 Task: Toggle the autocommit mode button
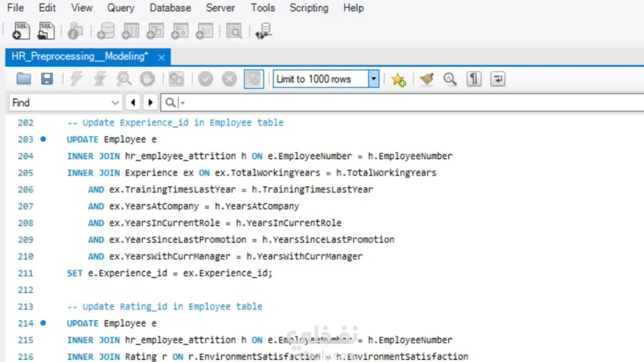tap(254, 79)
